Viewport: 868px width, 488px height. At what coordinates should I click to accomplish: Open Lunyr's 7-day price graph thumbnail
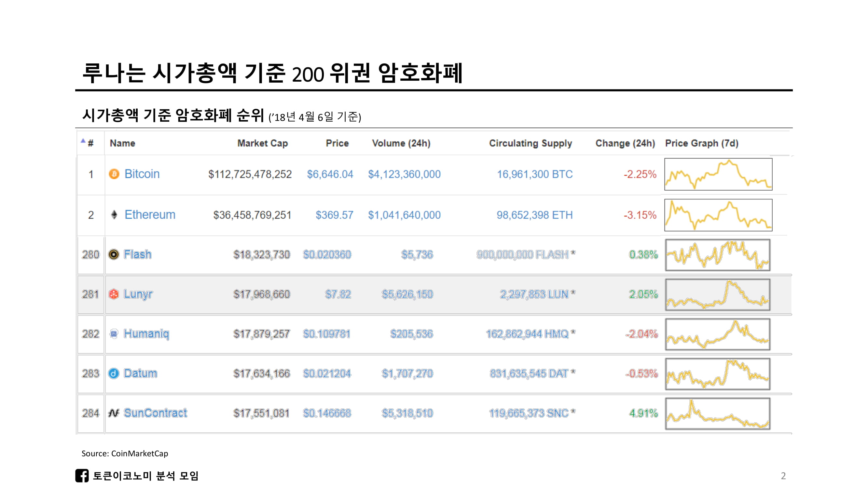pyautogui.click(x=718, y=295)
